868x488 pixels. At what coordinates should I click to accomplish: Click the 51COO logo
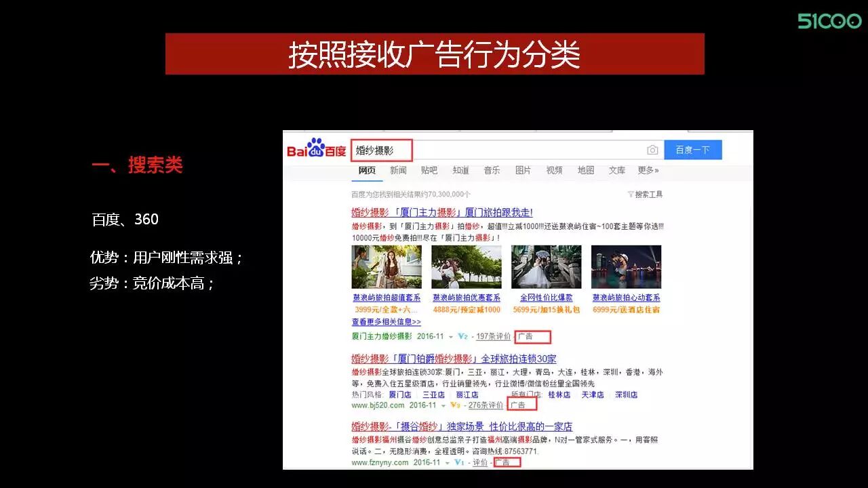[x=829, y=21]
